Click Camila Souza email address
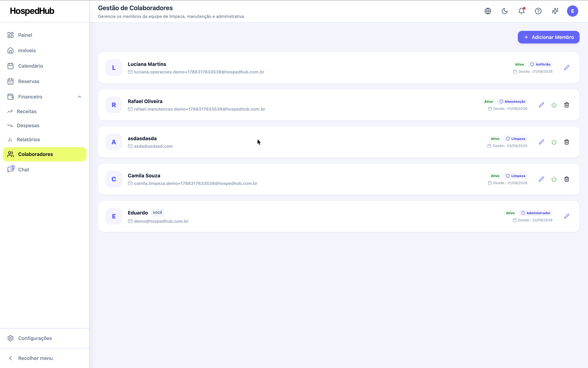Viewport: 588px width, 368px height. click(x=196, y=183)
